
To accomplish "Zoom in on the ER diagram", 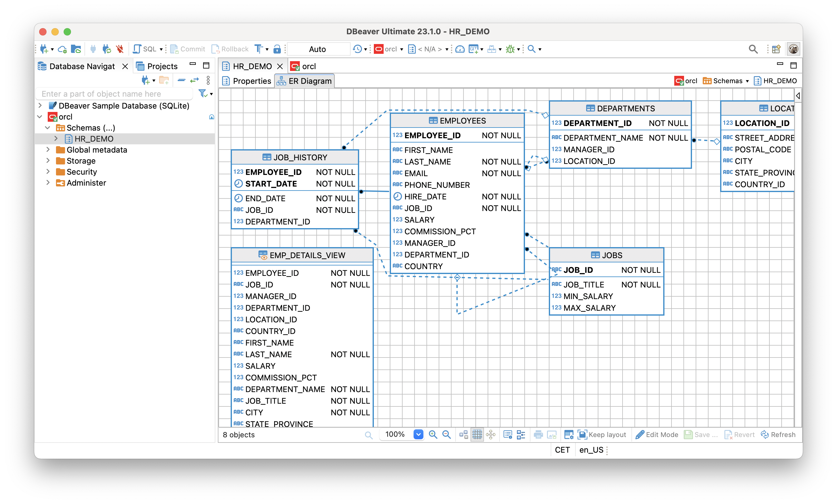I will click(433, 435).
